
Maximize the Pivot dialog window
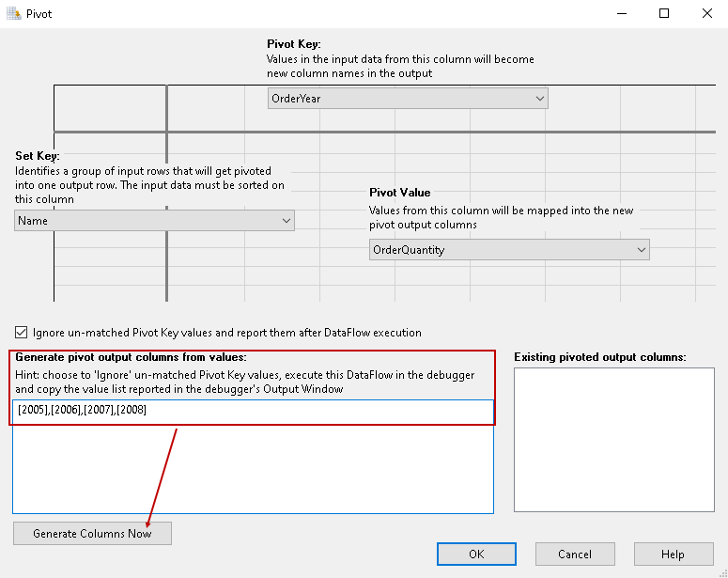tap(664, 13)
